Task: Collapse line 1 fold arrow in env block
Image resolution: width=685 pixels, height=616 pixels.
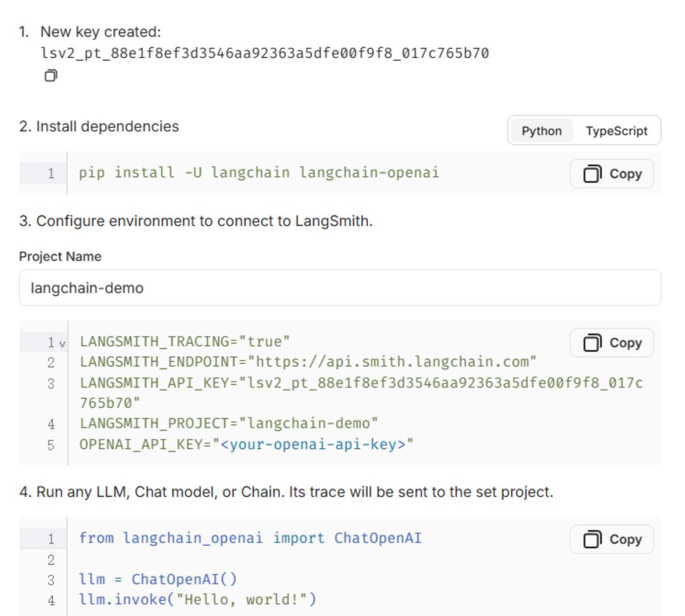Action: pos(62,343)
